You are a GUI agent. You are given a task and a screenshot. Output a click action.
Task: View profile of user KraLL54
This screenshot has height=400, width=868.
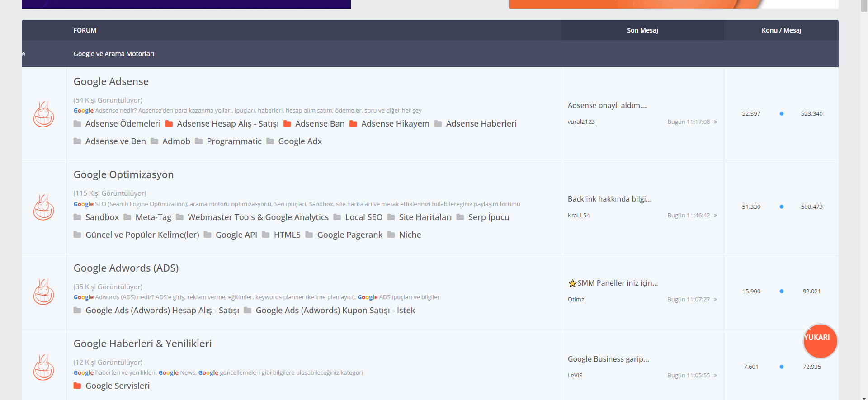pyautogui.click(x=579, y=216)
